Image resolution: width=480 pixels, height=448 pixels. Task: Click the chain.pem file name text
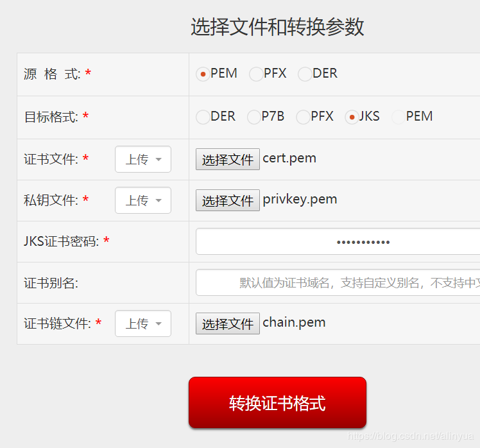pyautogui.click(x=294, y=322)
